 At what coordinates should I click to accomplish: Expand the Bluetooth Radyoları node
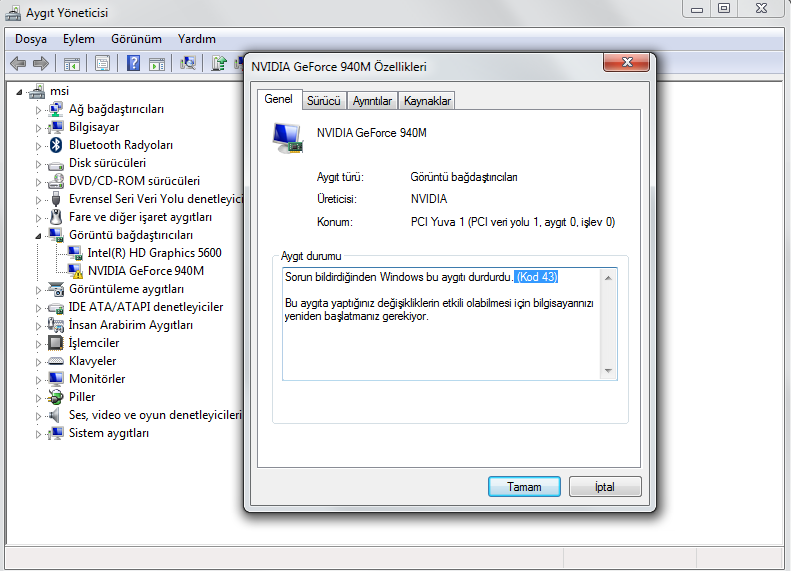click(38, 146)
